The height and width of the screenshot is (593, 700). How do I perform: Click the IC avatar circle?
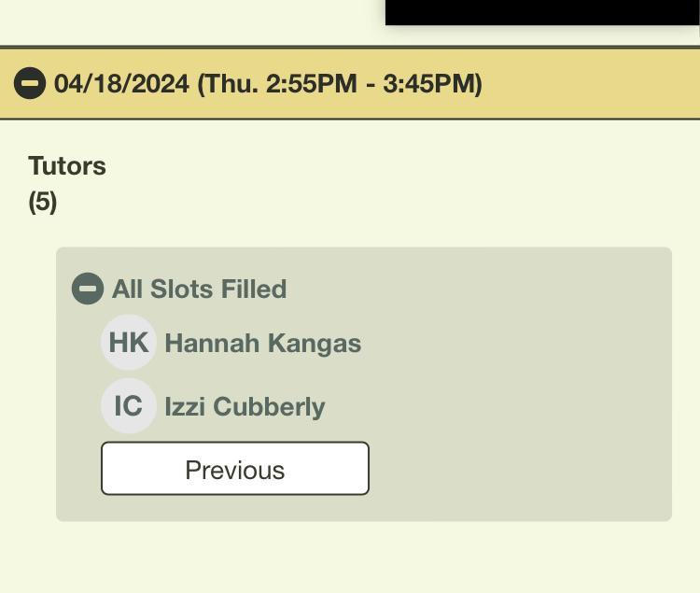[x=129, y=406]
